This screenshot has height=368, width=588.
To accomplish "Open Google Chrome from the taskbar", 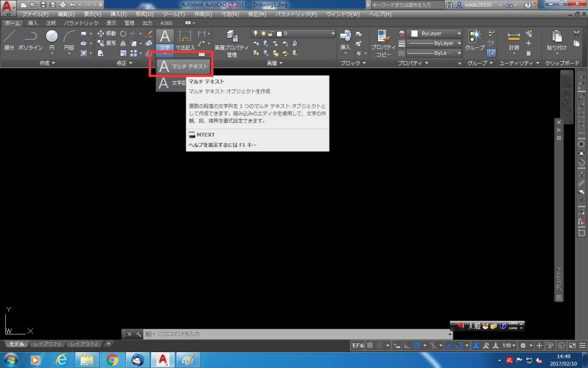I will point(112,360).
